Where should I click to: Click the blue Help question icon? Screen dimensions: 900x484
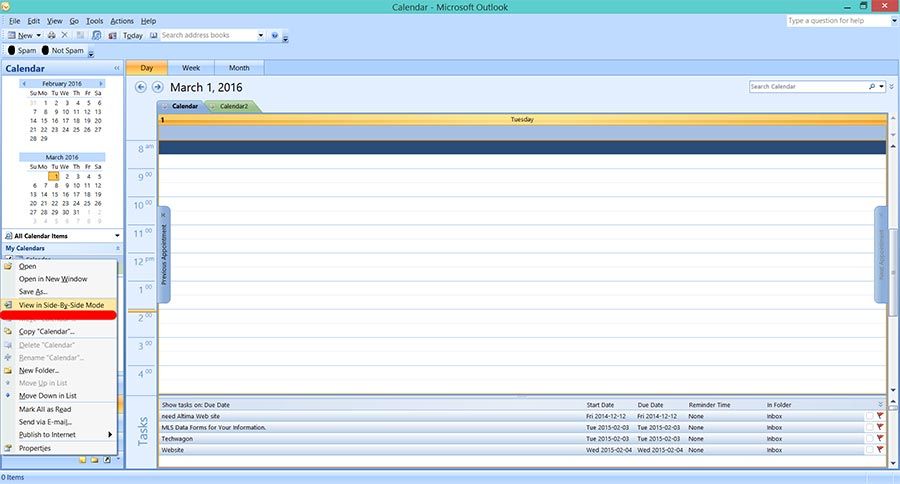(x=275, y=36)
